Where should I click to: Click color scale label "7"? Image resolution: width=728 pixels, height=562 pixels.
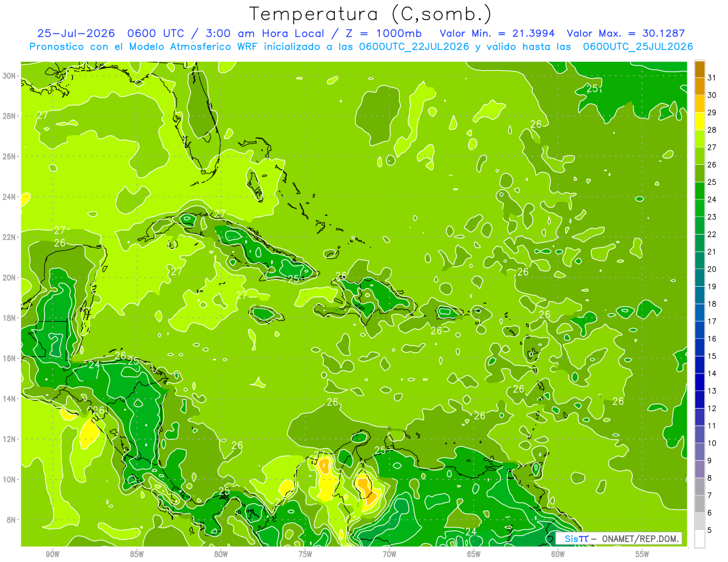710,495
